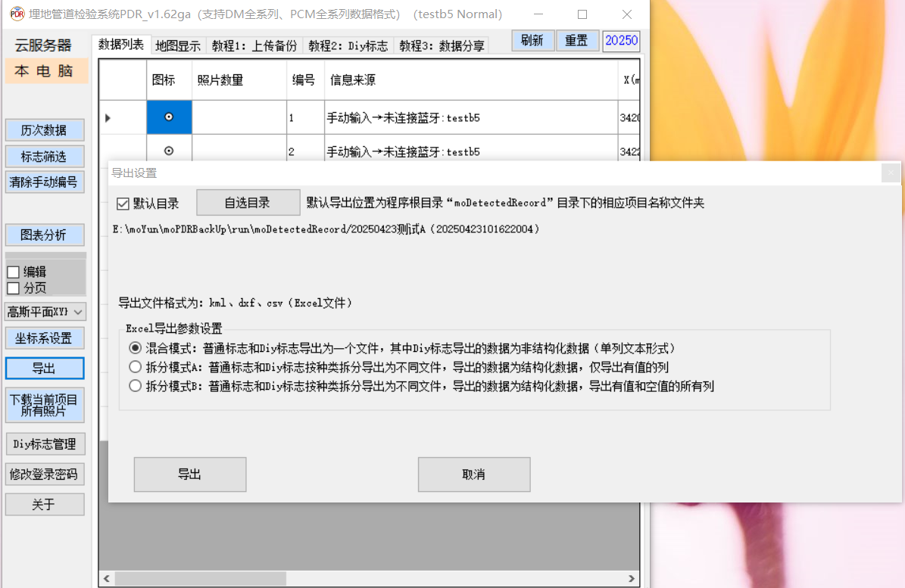Click the horizontal scrollbar right arrow

[632, 578]
